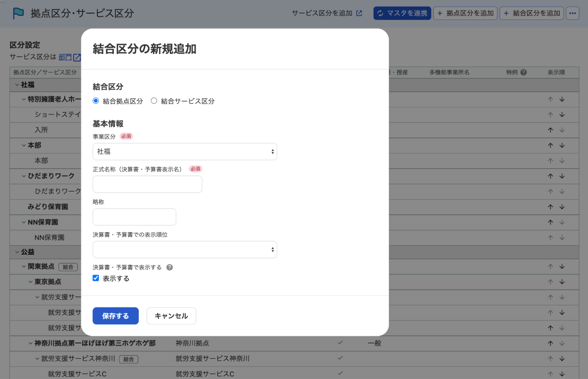Move 特別擁護老人ホーム row down with arrow
588x379 pixels.
(562, 99)
